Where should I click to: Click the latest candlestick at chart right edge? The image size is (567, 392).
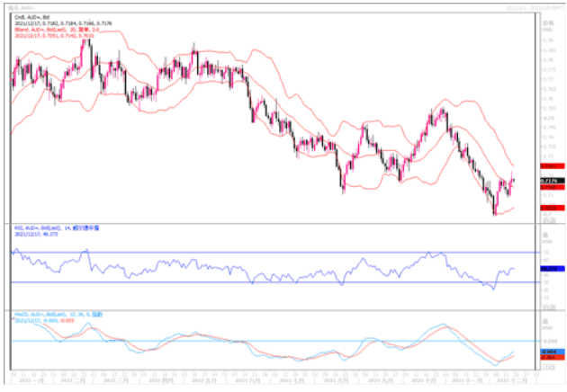(513, 181)
